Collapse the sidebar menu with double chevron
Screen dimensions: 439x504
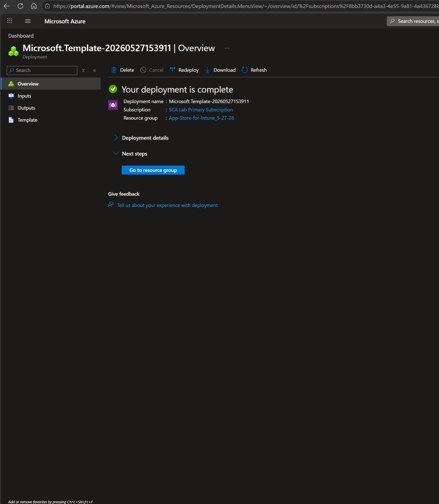95,70
